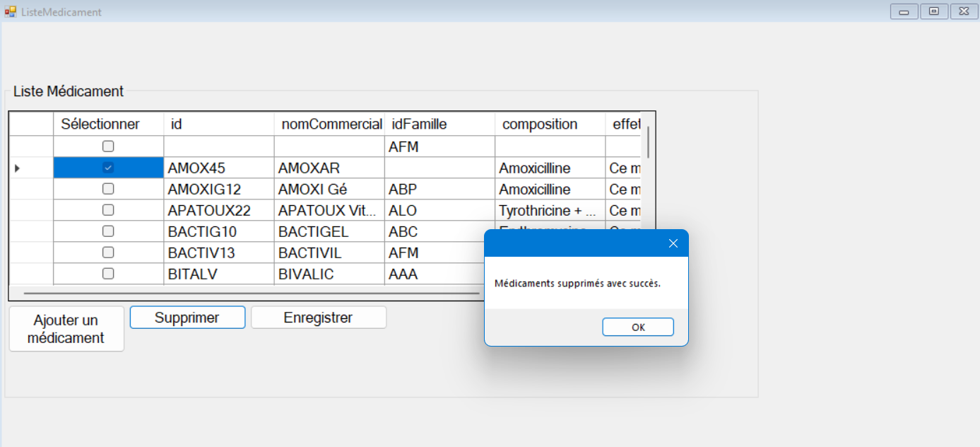The image size is (980, 447).
Task: Click the idFamille column header
Action: [439, 124]
